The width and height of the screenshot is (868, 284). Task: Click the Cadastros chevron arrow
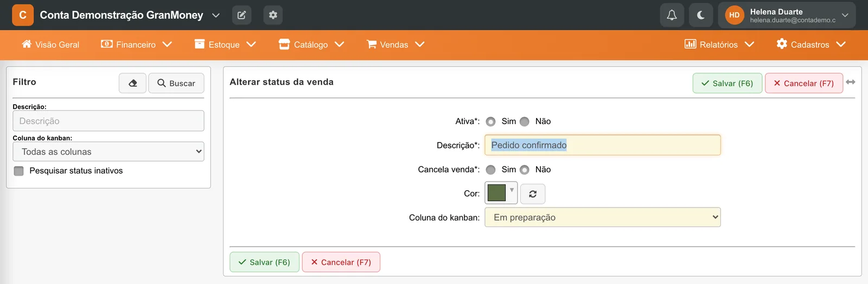[841, 44]
